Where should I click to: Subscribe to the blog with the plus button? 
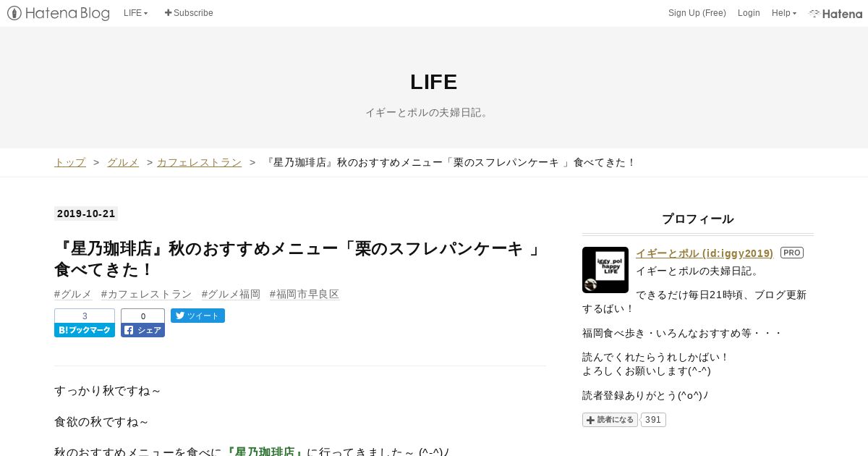189,13
